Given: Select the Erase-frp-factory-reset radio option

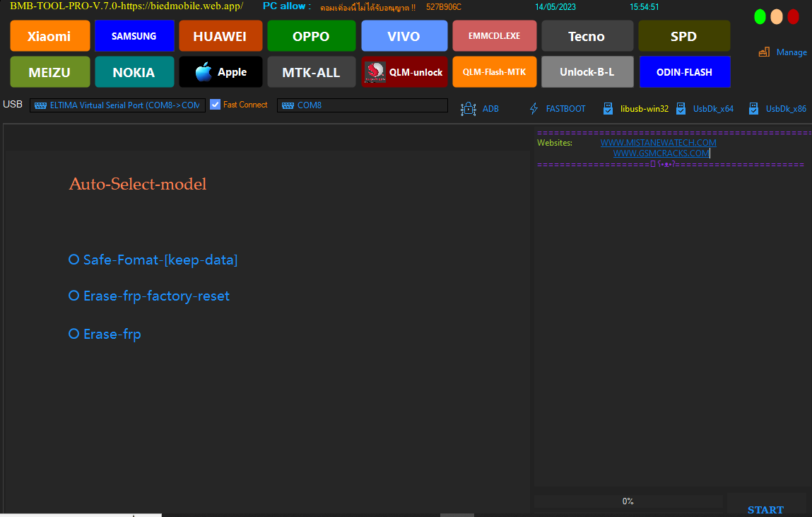Looking at the screenshot, I should tap(73, 296).
